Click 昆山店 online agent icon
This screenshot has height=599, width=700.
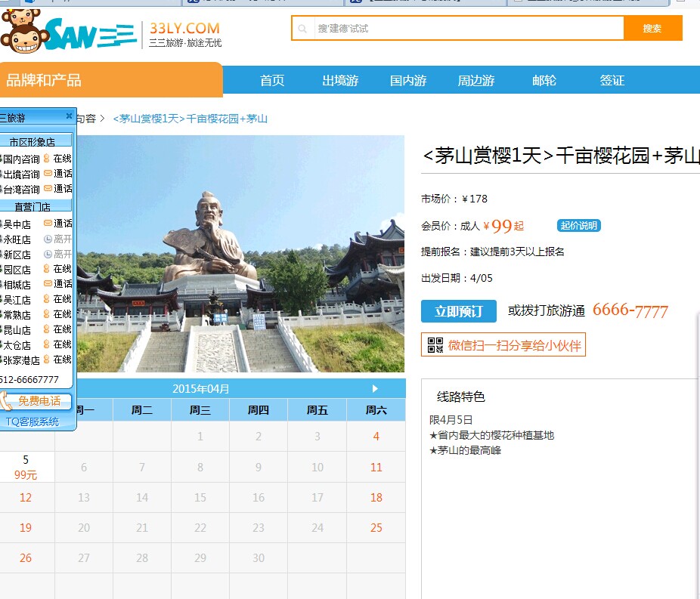(47, 329)
